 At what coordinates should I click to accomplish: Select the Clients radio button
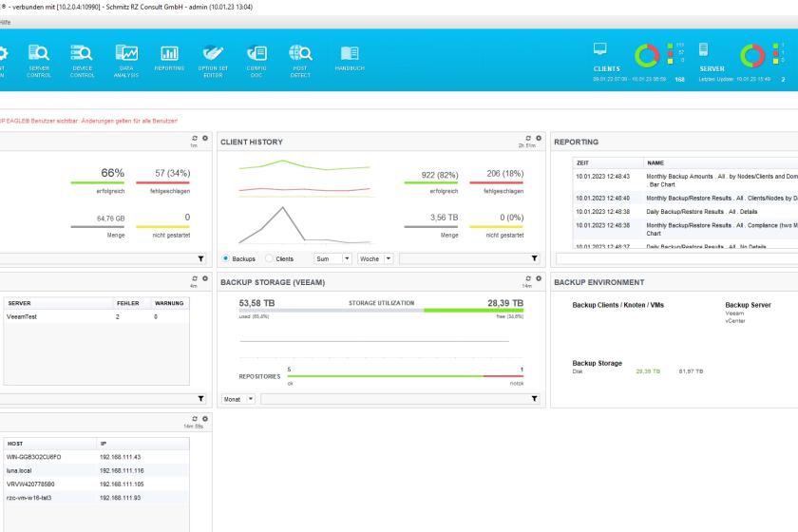pyautogui.click(x=269, y=258)
